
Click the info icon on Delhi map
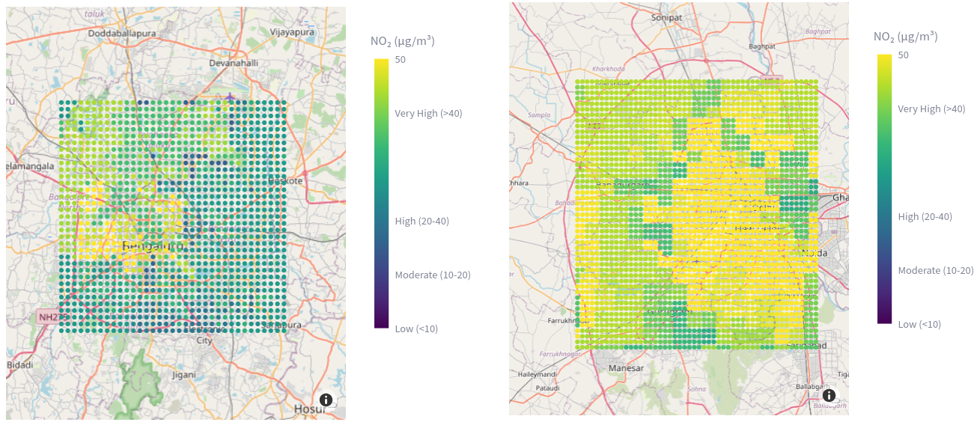click(x=830, y=395)
